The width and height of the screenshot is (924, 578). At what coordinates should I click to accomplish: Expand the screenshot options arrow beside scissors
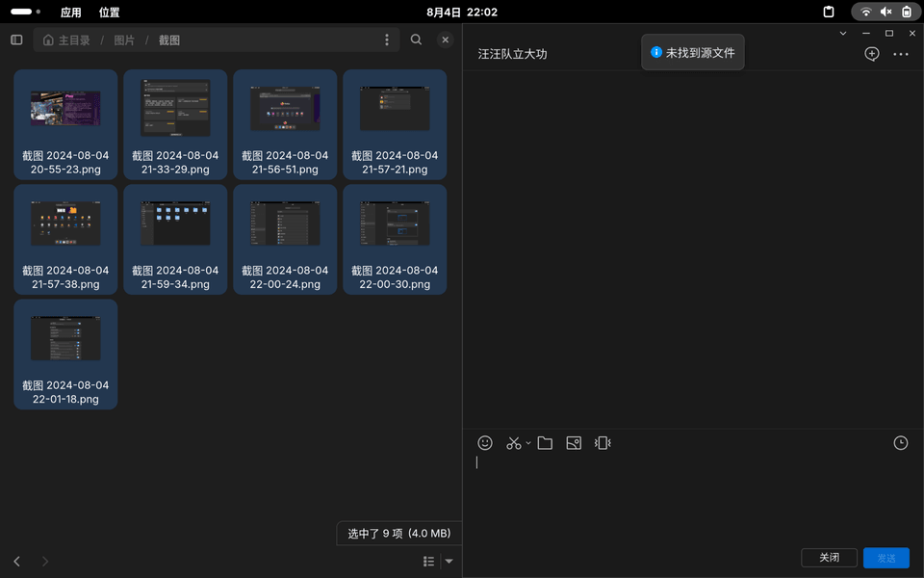[528, 444]
